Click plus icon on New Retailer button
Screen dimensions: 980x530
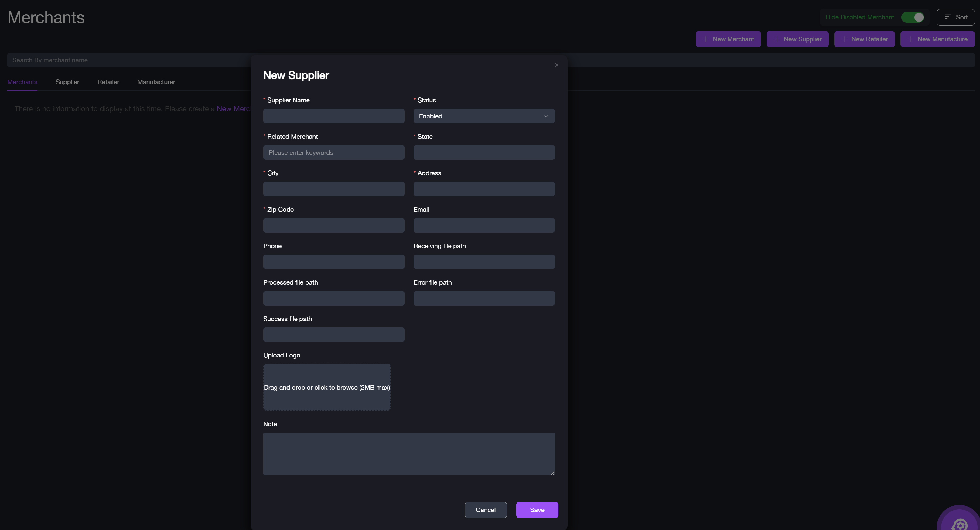pyautogui.click(x=844, y=39)
